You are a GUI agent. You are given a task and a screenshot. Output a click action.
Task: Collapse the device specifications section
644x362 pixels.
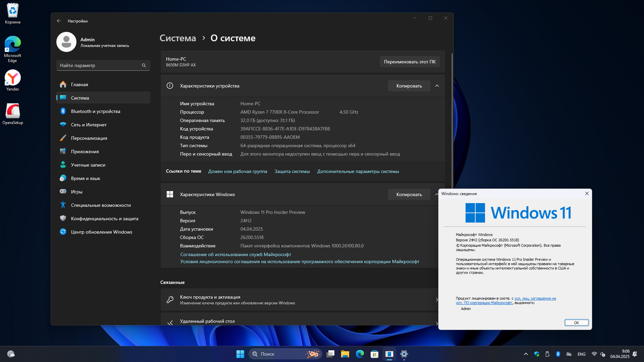pos(437,86)
